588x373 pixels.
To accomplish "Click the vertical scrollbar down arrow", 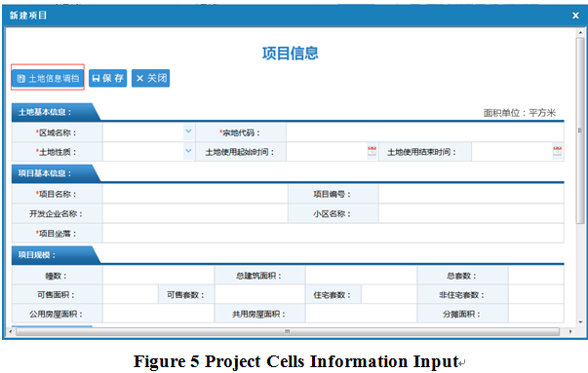I will [x=580, y=322].
